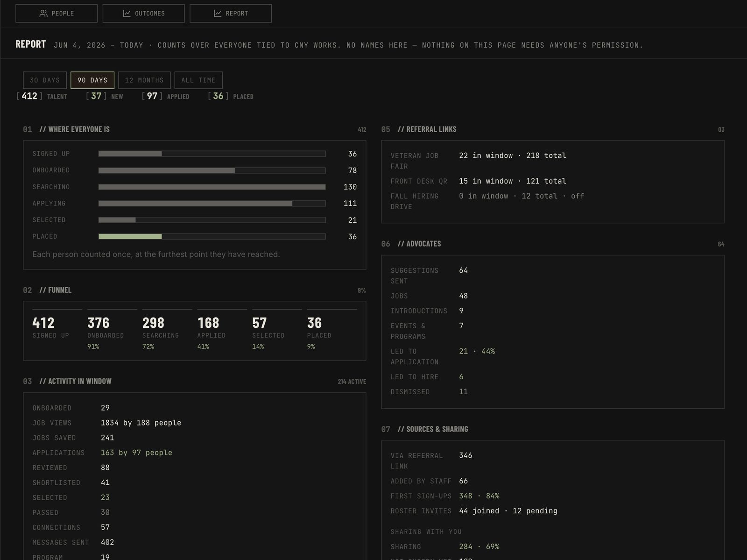The width and height of the screenshot is (747, 560).
Task: Click the ADVOCATES section heading
Action: 419,244
